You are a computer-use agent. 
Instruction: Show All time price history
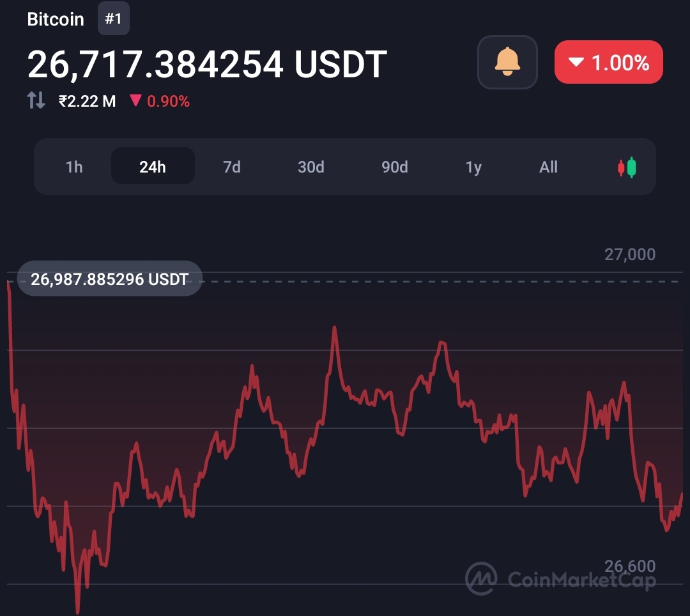pos(549,167)
